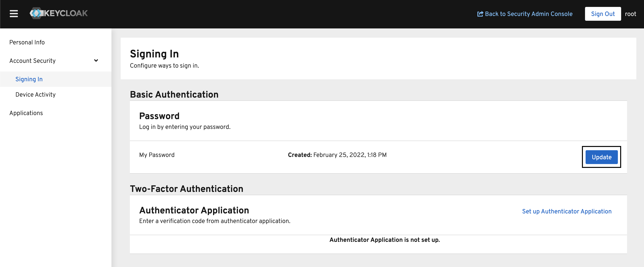Image resolution: width=644 pixels, height=267 pixels.
Task: Click the Two-Factor Authentication heading
Action: pyautogui.click(x=186, y=189)
